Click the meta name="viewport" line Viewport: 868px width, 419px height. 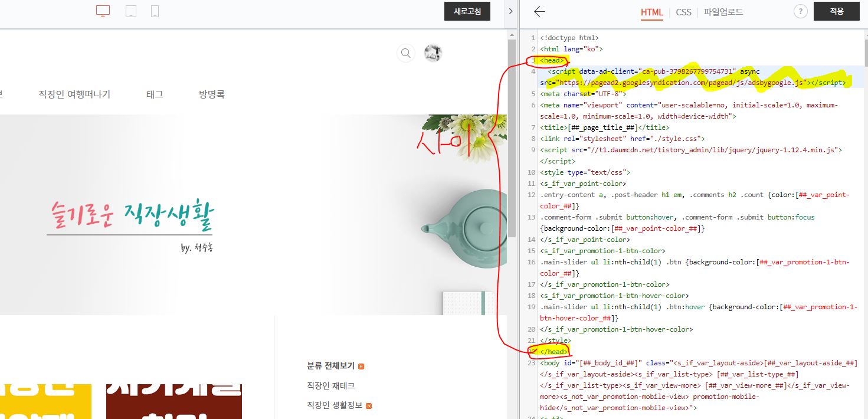(689, 111)
